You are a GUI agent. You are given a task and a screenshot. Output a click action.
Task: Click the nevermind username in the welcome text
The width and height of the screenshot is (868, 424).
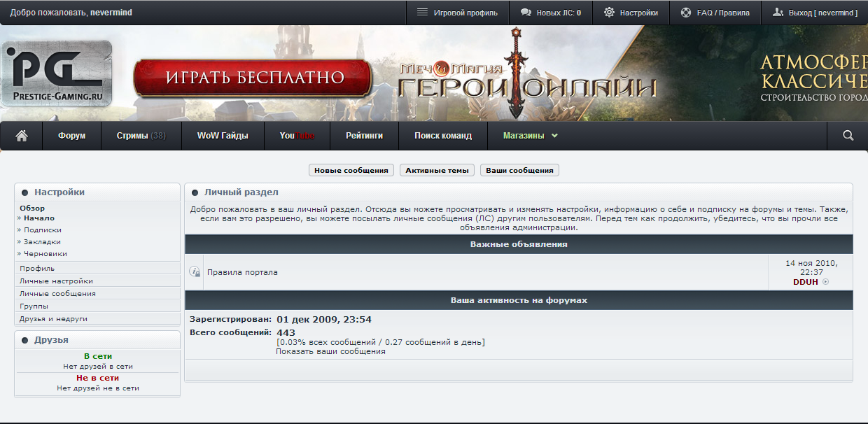[x=111, y=13]
